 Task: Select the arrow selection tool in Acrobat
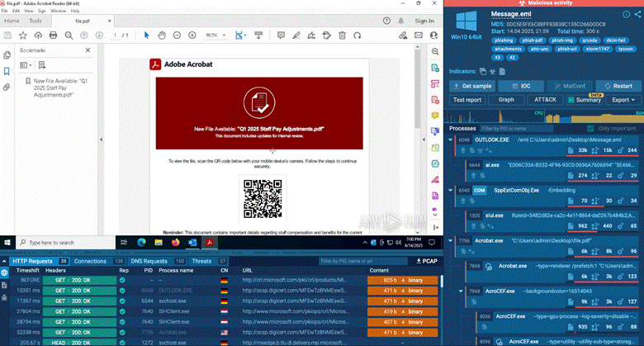point(146,36)
